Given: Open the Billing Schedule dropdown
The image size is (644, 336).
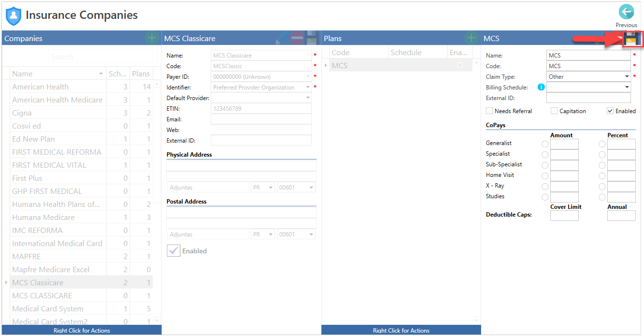Looking at the screenshot, I should [x=627, y=87].
